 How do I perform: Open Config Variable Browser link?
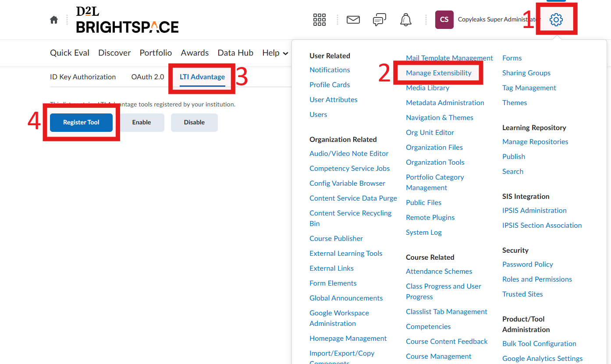click(348, 184)
